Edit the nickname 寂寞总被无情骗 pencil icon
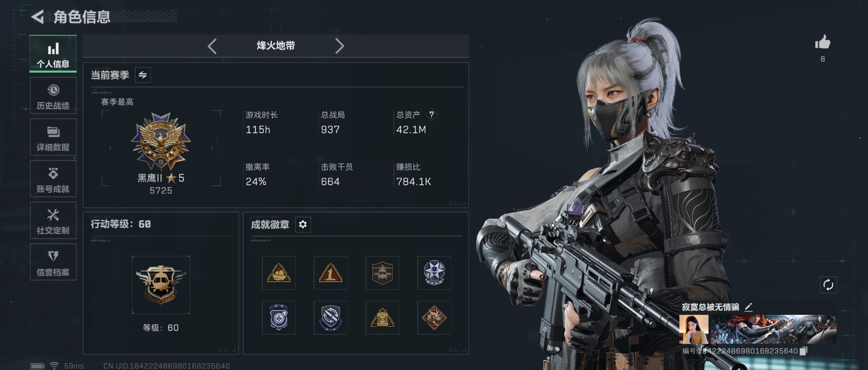 coord(748,307)
